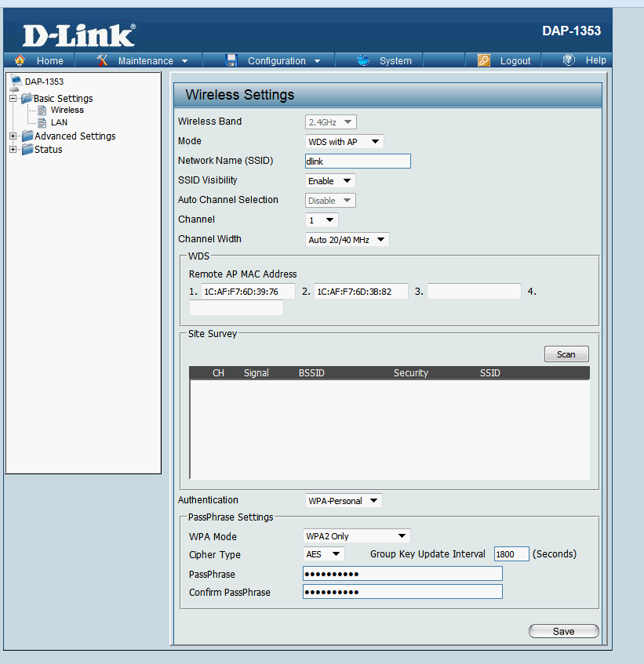Click the Security column header
The height and width of the screenshot is (664, 644).
pyautogui.click(x=411, y=372)
